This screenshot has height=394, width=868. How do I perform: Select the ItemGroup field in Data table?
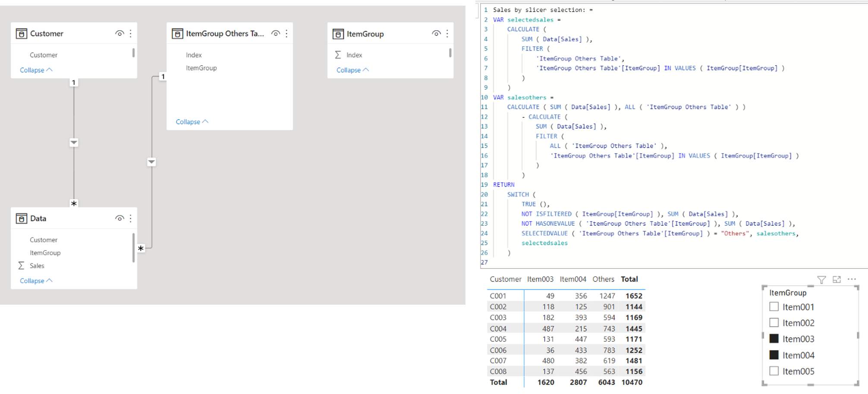pos(45,253)
